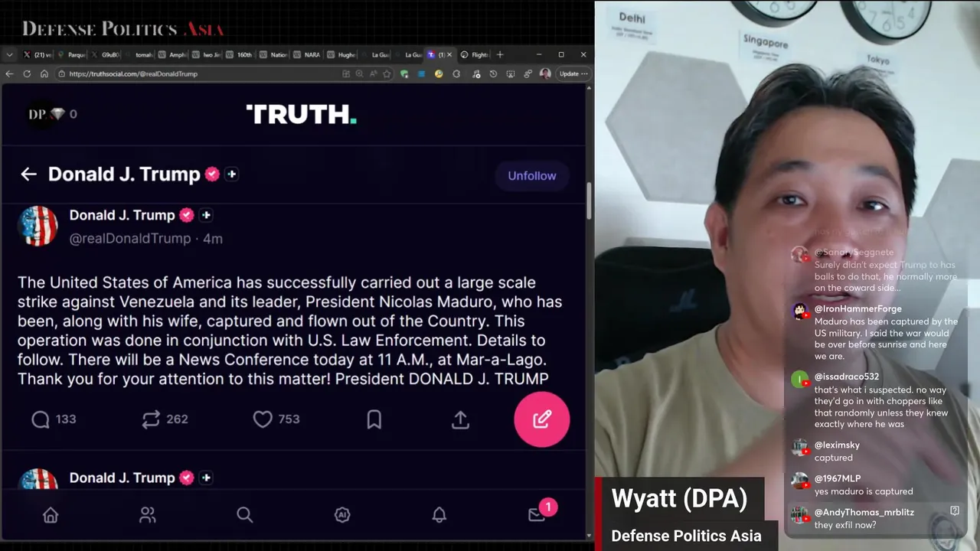Open the Groups people icon in bottom navigation
This screenshot has width=980, height=551.
tap(148, 515)
